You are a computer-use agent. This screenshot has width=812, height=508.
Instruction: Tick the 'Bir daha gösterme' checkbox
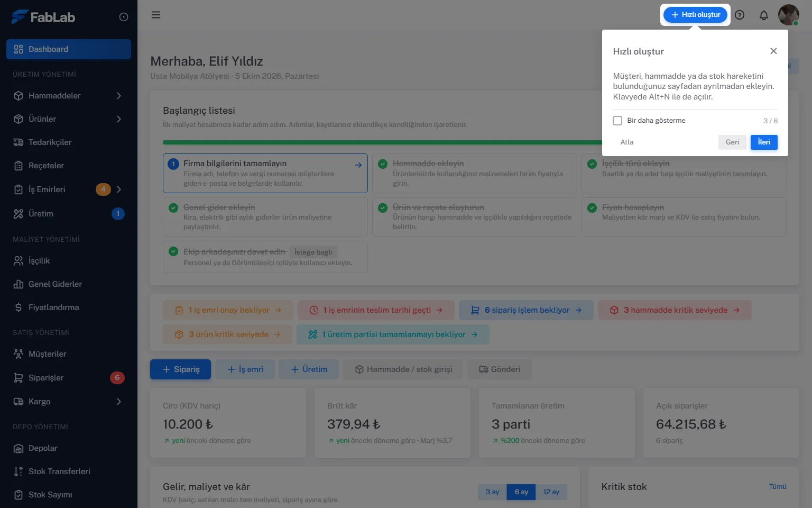click(x=617, y=121)
